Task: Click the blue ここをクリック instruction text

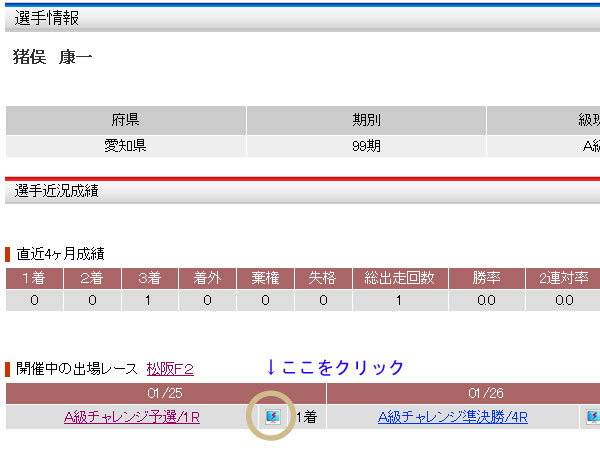Action: point(335,367)
